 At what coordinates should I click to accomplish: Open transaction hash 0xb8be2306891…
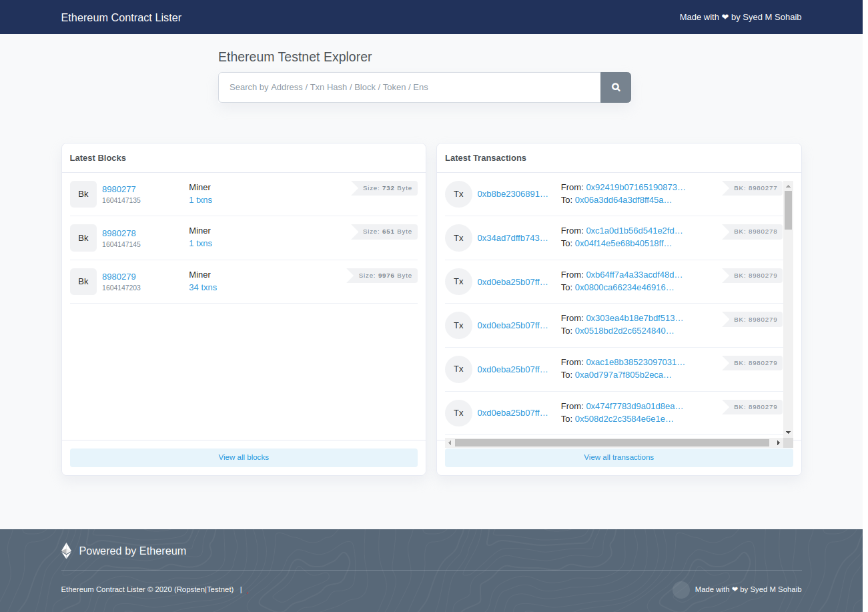coord(512,194)
